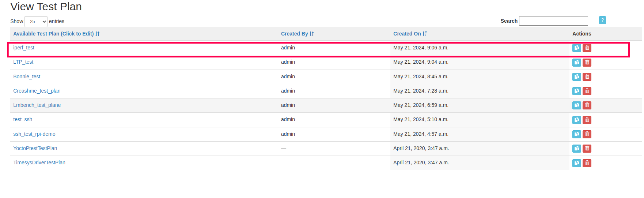Delete the iperf_test test plan
Image resolution: width=644 pixels, height=198 pixels.
coord(587,48)
